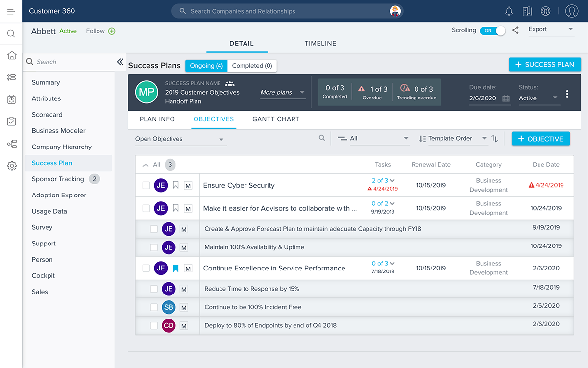Click the notifications bell icon
Viewport: 588px width, 368px height.
509,11
